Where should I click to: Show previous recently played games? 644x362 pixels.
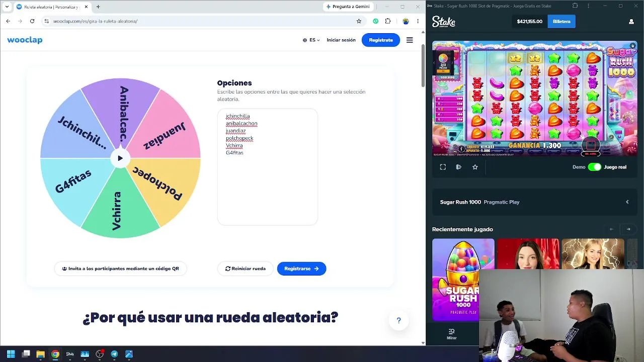(611, 229)
